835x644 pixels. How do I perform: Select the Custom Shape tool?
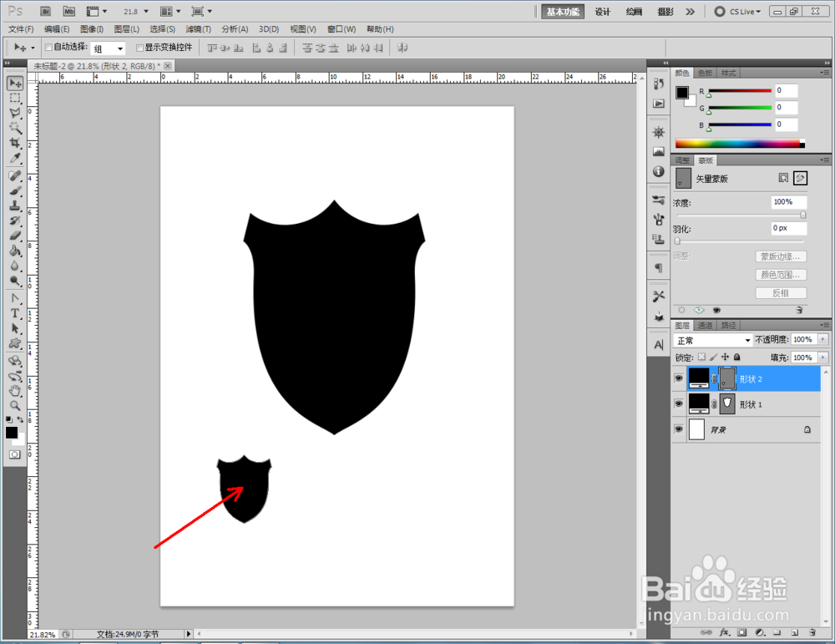point(15,343)
